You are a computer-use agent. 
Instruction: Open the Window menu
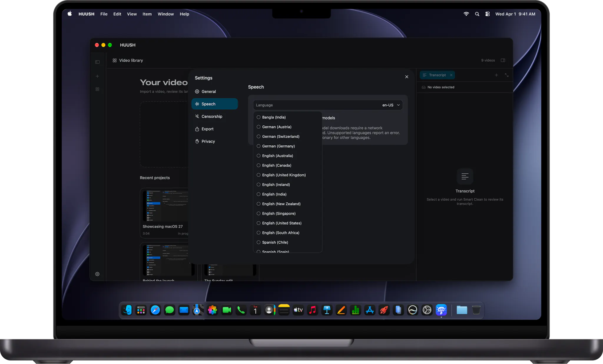[x=166, y=14]
